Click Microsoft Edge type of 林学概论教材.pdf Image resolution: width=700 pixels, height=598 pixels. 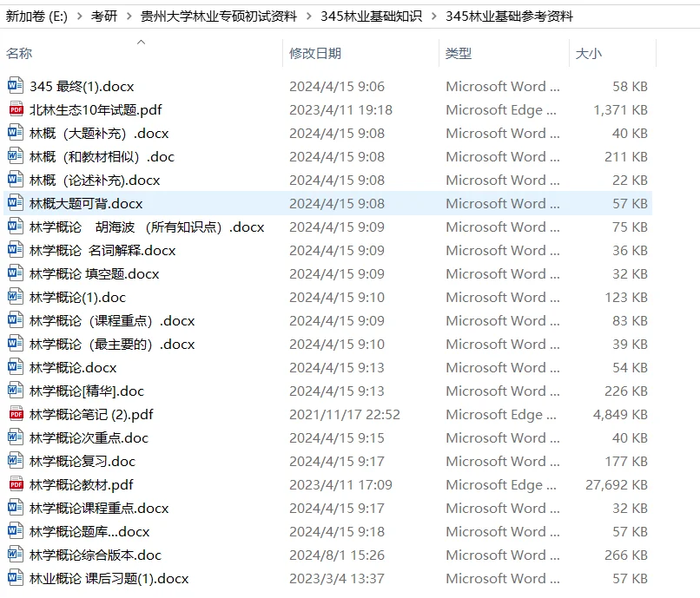[x=502, y=484]
